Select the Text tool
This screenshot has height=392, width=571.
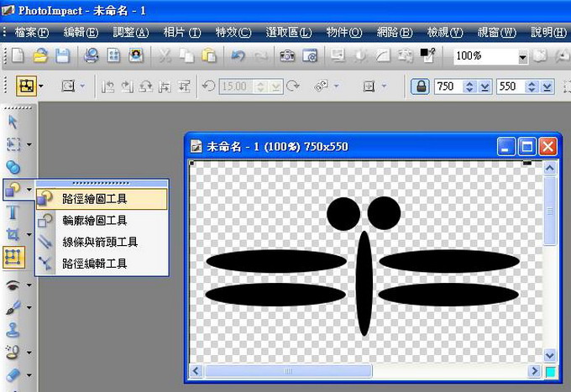[x=13, y=212]
